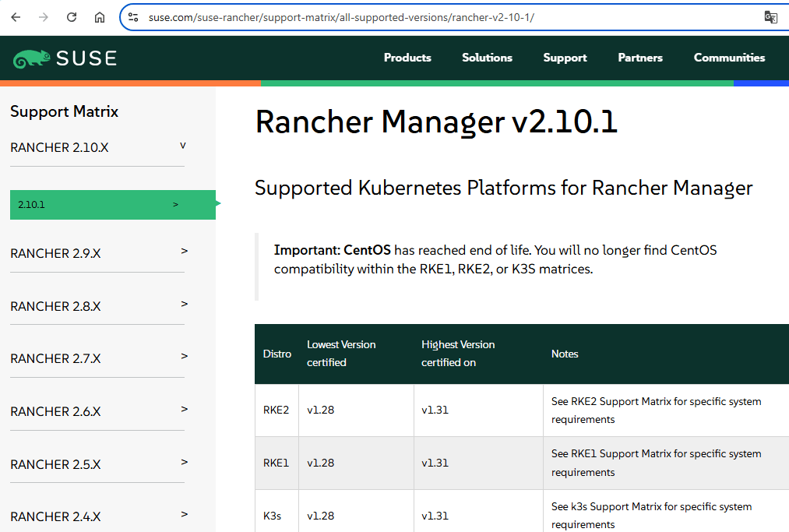
Task: Click the RANCHER 2.8.X sidebar label
Action: pos(55,307)
